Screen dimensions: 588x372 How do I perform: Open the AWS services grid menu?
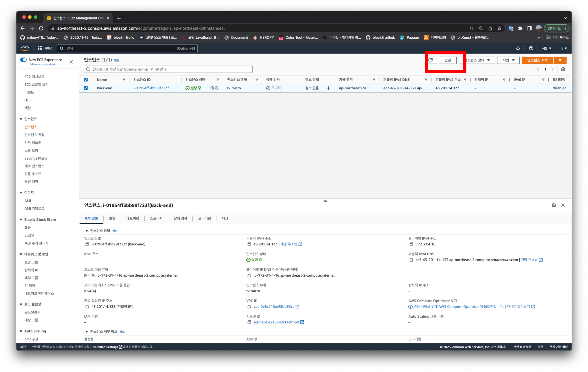[40, 48]
